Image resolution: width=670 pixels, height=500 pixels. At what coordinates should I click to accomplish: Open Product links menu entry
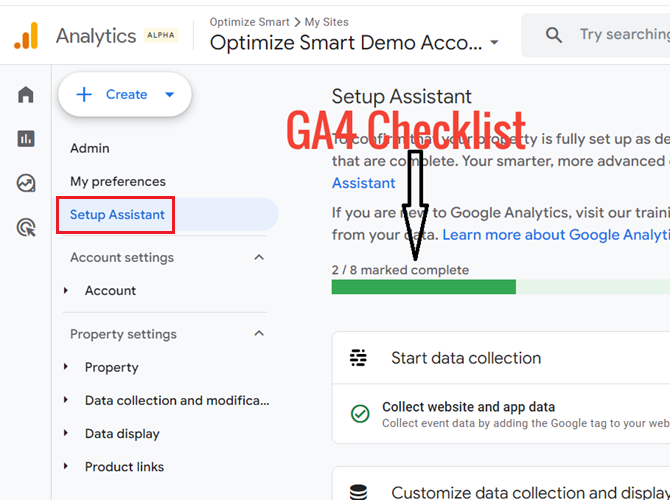pyautogui.click(x=124, y=467)
